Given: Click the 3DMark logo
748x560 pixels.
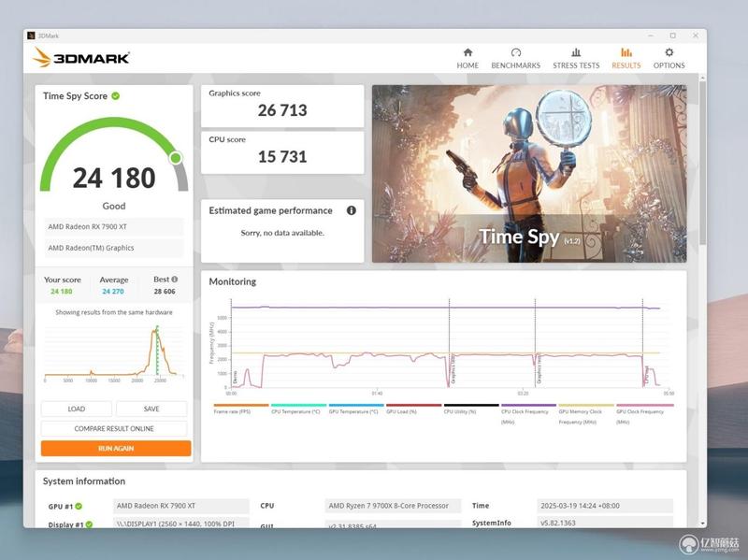Looking at the screenshot, I should coord(81,58).
